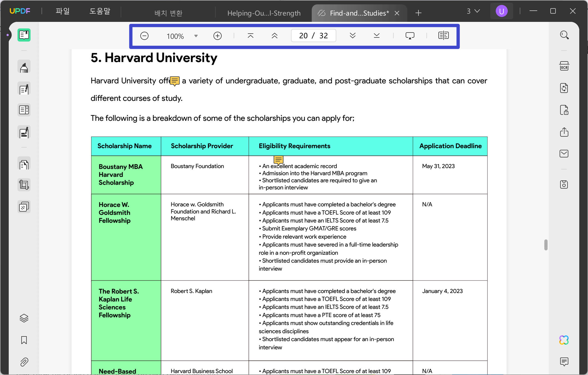Open the Protect PDF with password tool

tap(564, 110)
